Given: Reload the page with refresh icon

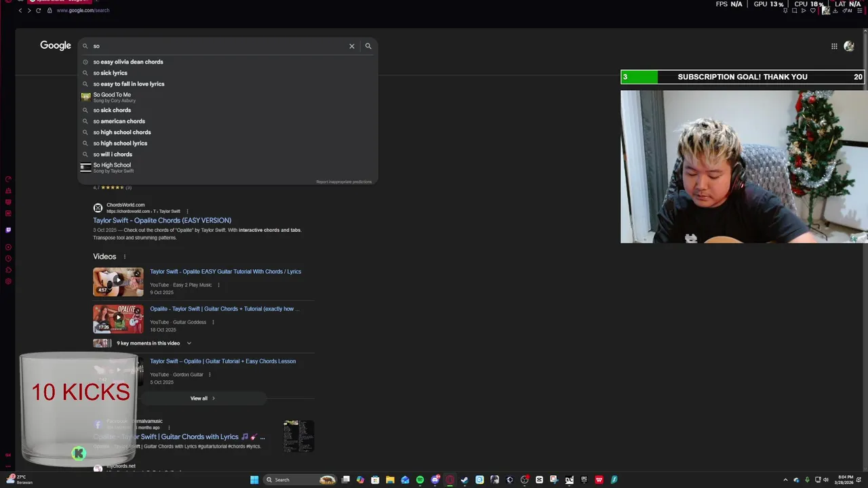Looking at the screenshot, I should click(x=38, y=10).
